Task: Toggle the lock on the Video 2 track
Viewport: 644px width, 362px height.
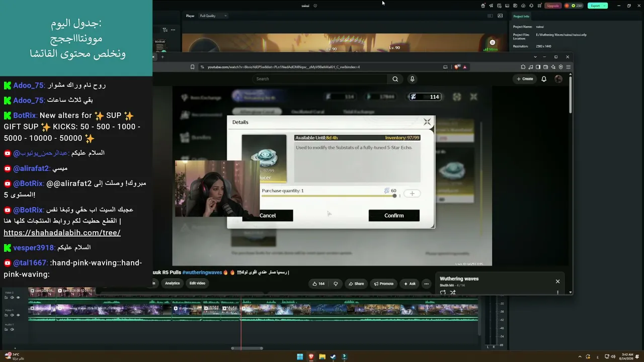Action: coord(6,298)
